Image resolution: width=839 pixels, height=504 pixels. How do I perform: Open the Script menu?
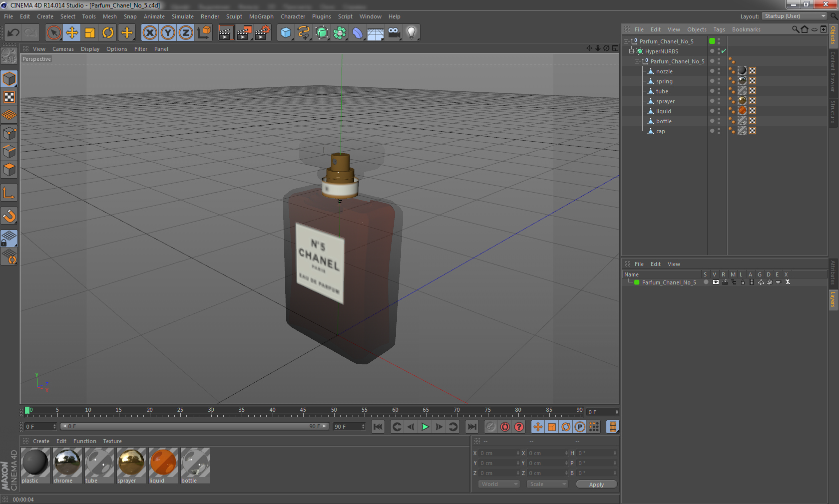[x=345, y=16]
